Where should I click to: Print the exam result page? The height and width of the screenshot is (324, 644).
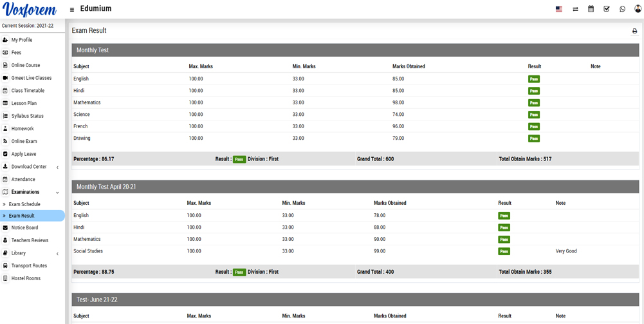[x=634, y=31]
